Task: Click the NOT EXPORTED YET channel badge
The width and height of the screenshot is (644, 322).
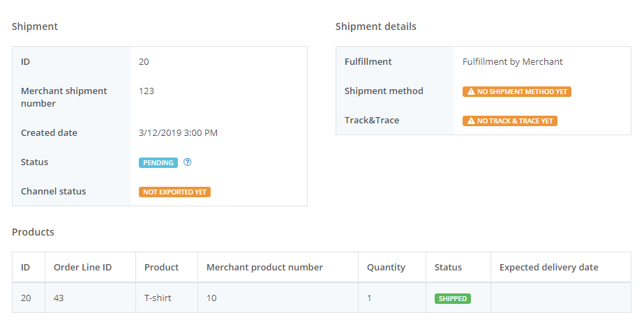Action: (174, 192)
